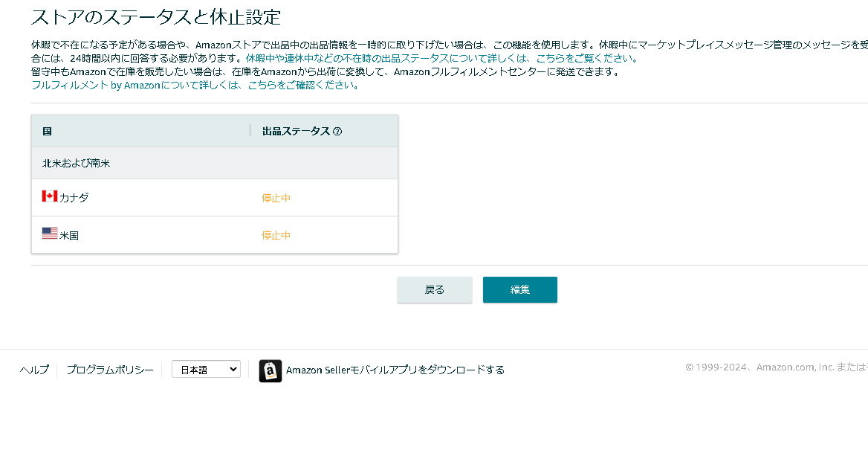Open the ヘルプ footer link

point(34,370)
